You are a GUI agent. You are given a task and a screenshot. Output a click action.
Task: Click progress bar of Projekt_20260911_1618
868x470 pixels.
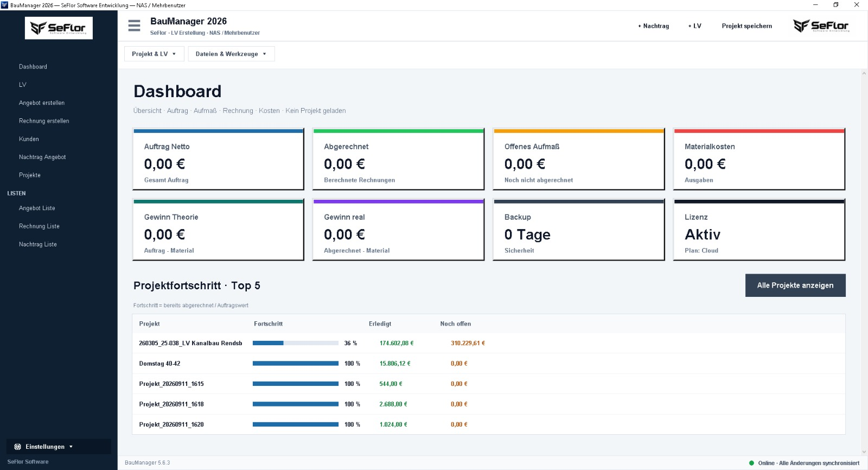pos(296,404)
